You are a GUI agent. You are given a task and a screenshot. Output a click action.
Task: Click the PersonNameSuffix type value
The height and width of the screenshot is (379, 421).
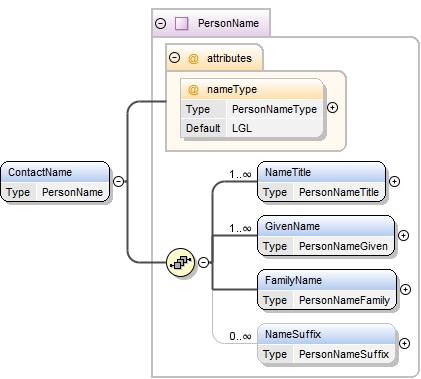click(344, 354)
